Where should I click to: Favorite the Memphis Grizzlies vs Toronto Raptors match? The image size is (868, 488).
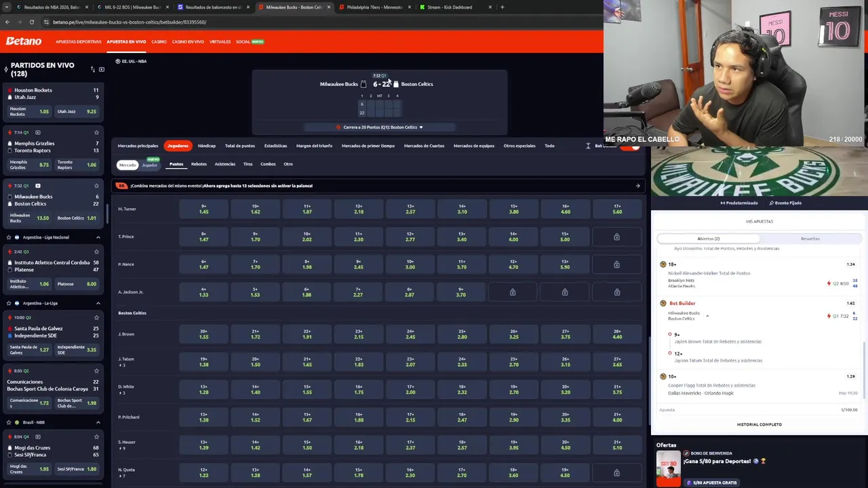tap(96, 132)
